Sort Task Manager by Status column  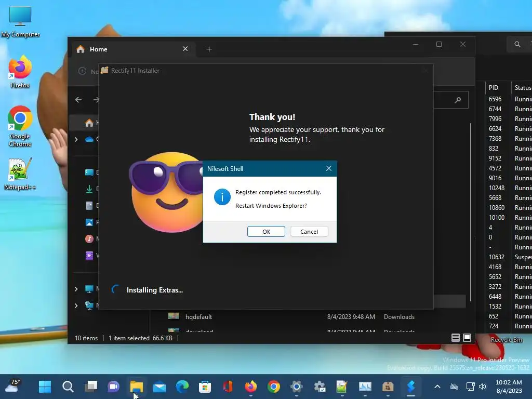[x=523, y=87]
